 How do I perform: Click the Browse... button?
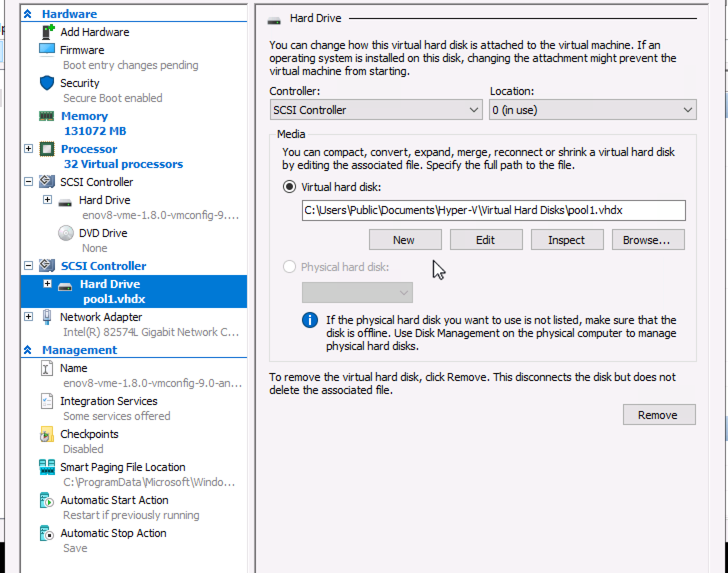click(x=648, y=240)
